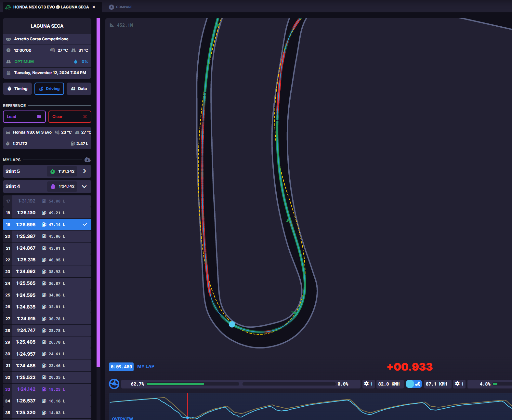Select lap 20 with time 1:25.387

[47, 236]
